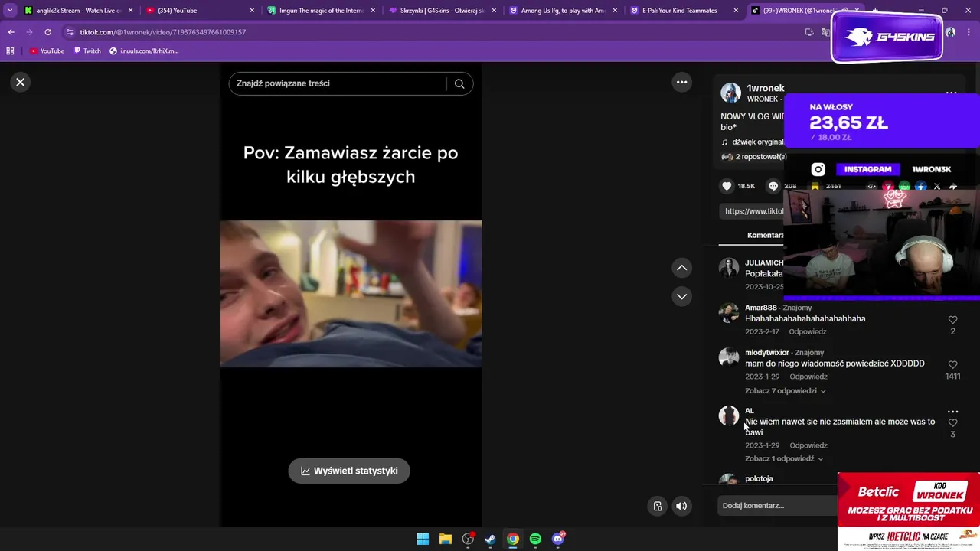This screenshot has width=980, height=551.
Task: Close the (354) YouTube tab
Action: point(252,11)
